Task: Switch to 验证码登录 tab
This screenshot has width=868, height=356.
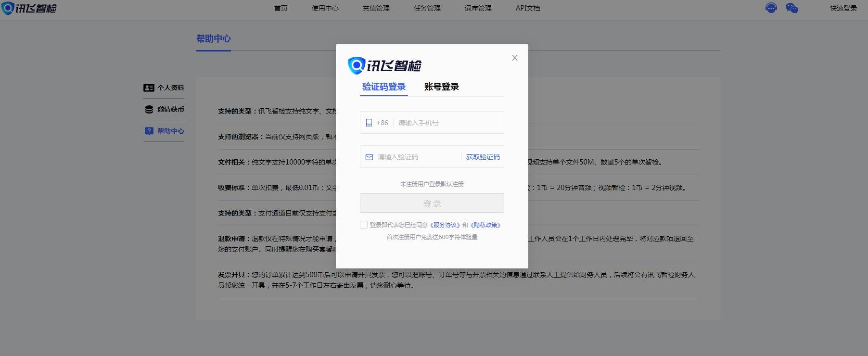Action: pos(384,87)
